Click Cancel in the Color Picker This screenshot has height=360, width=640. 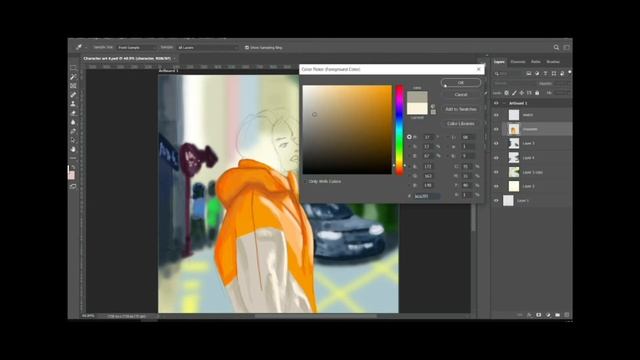tap(461, 95)
